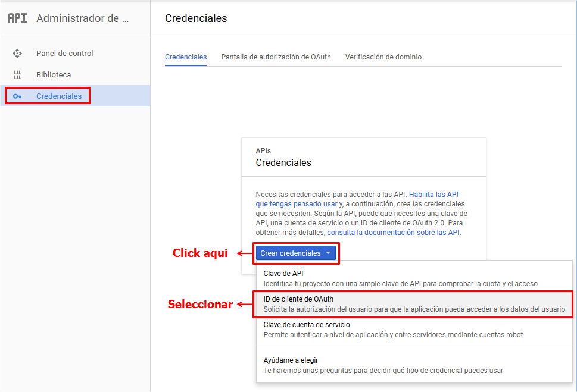This screenshot has width=577, height=392.
Task: Open 'consulta la documentación sobre las API' link
Action: (x=393, y=233)
